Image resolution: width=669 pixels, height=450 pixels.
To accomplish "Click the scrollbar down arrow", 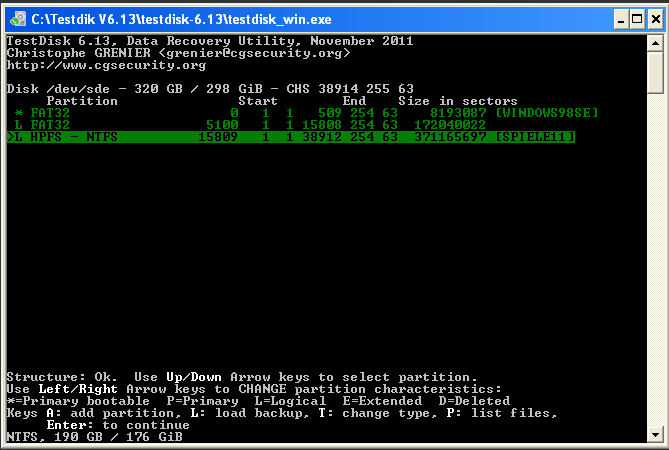I will 655,435.
